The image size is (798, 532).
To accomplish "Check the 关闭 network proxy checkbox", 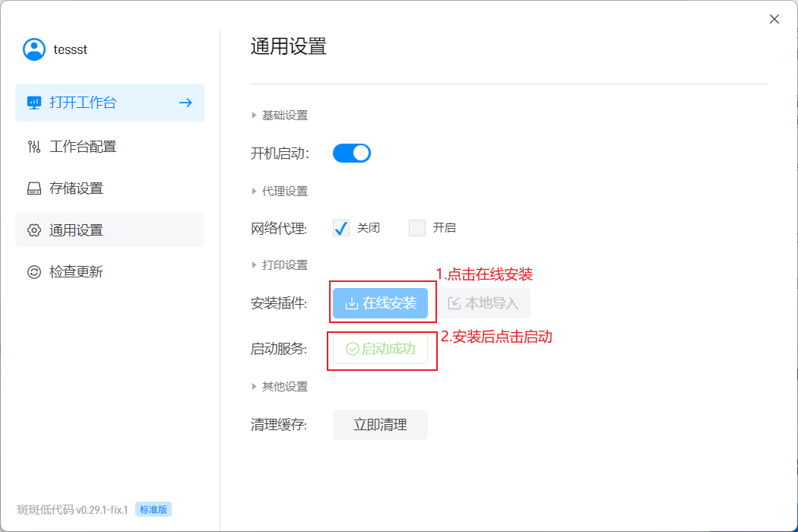I will tap(341, 228).
